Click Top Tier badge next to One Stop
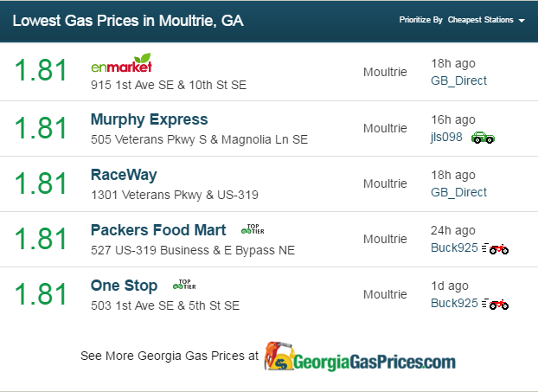 [x=184, y=284]
